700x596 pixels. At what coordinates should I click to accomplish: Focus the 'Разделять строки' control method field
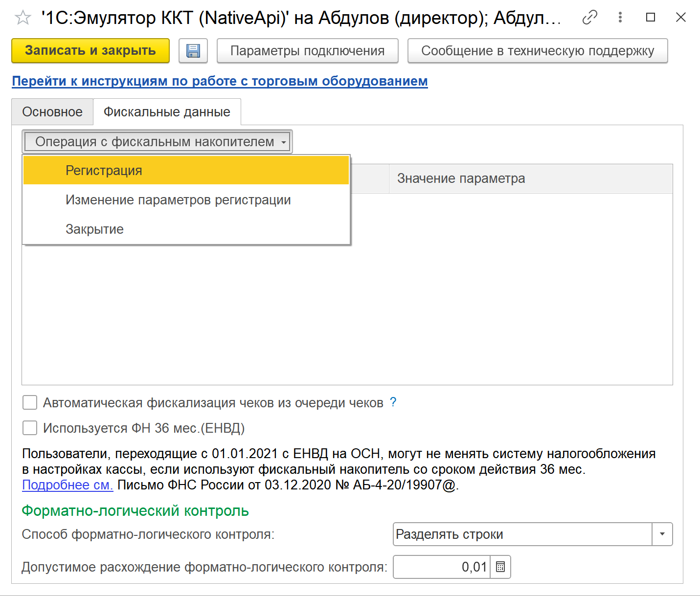pyautogui.click(x=523, y=534)
